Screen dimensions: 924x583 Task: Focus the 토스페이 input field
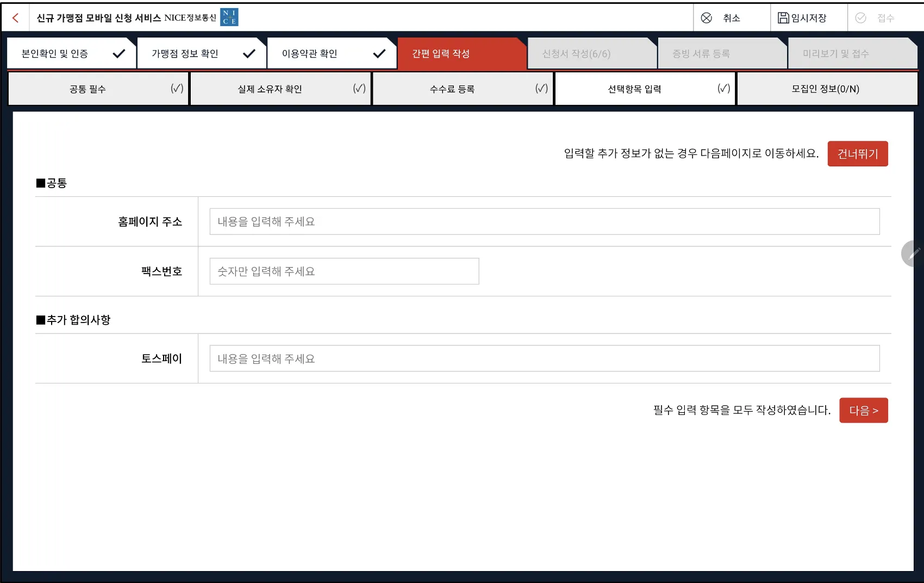tap(545, 358)
